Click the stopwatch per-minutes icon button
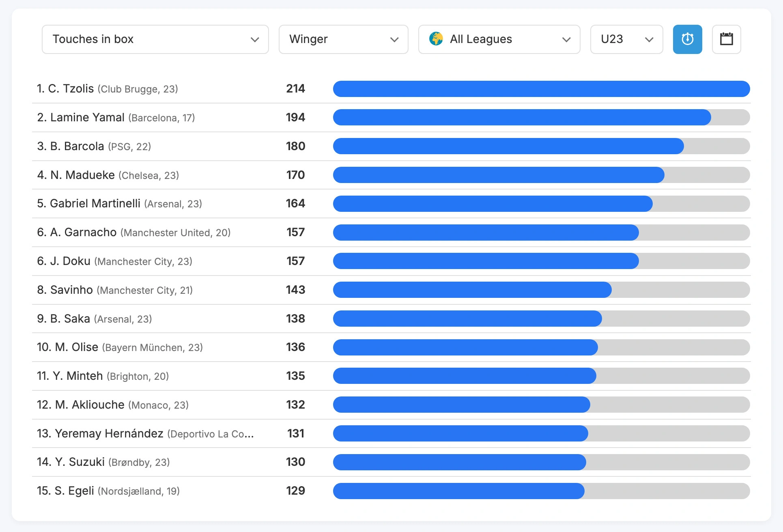 coord(687,39)
